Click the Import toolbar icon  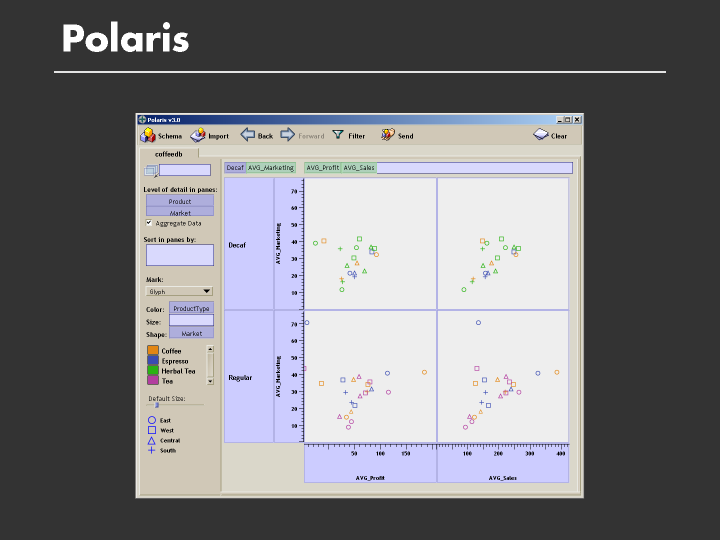point(198,135)
